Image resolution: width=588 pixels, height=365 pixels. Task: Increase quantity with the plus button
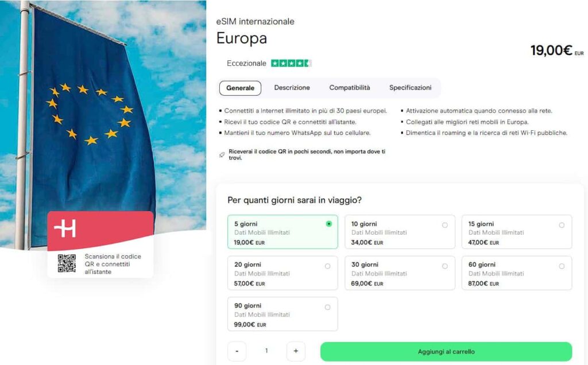(x=296, y=351)
